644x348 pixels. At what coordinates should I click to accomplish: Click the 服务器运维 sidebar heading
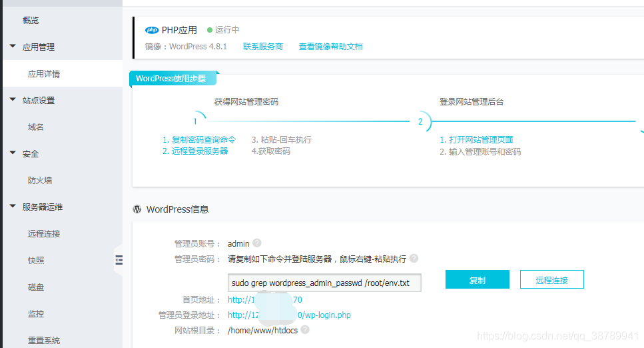tap(43, 207)
